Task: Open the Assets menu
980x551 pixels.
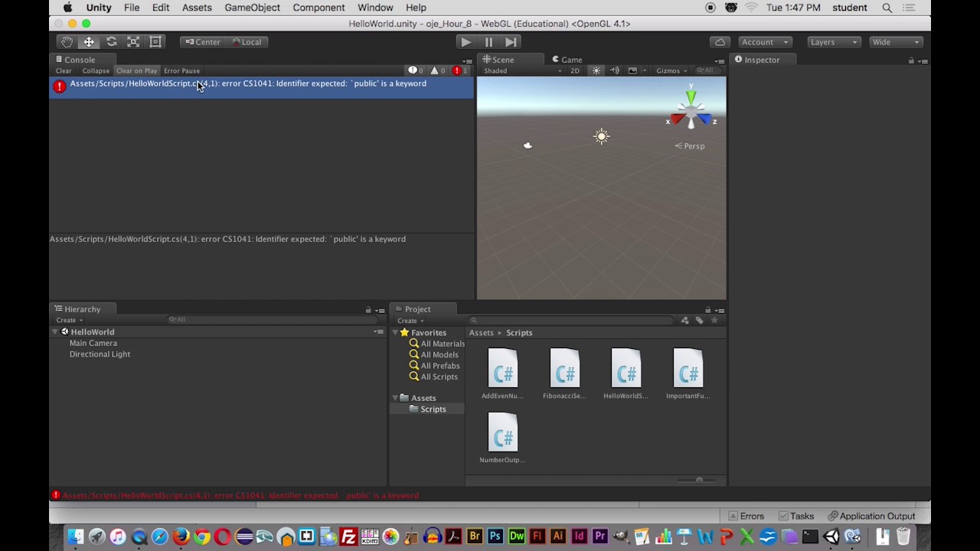Action: tap(197, 8)
